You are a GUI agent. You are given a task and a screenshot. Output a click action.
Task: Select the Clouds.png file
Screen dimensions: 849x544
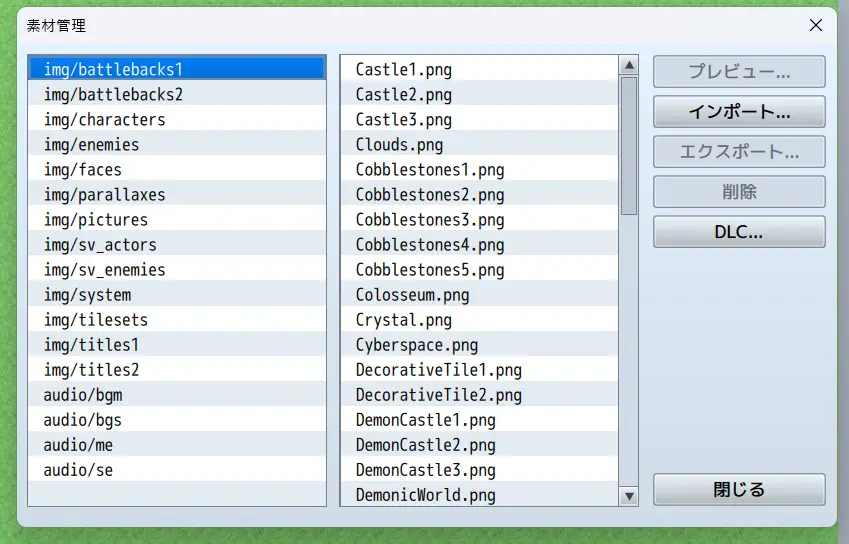click(x=399, y=145)
